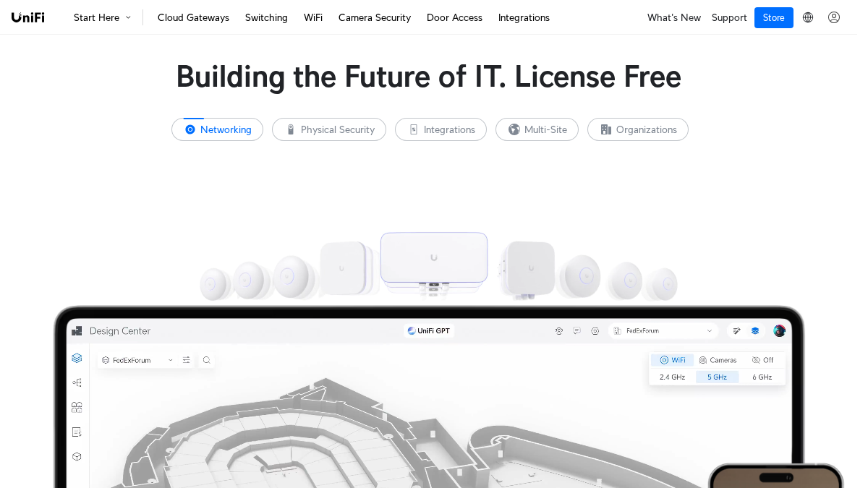
Task: Click the 3D cube icon in sidebar
Action: point(77,456)
